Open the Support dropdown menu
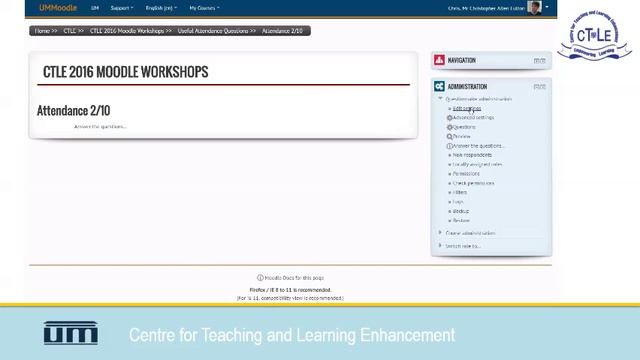The width and height of the screenshot is (640, 360). click(122, 8)
